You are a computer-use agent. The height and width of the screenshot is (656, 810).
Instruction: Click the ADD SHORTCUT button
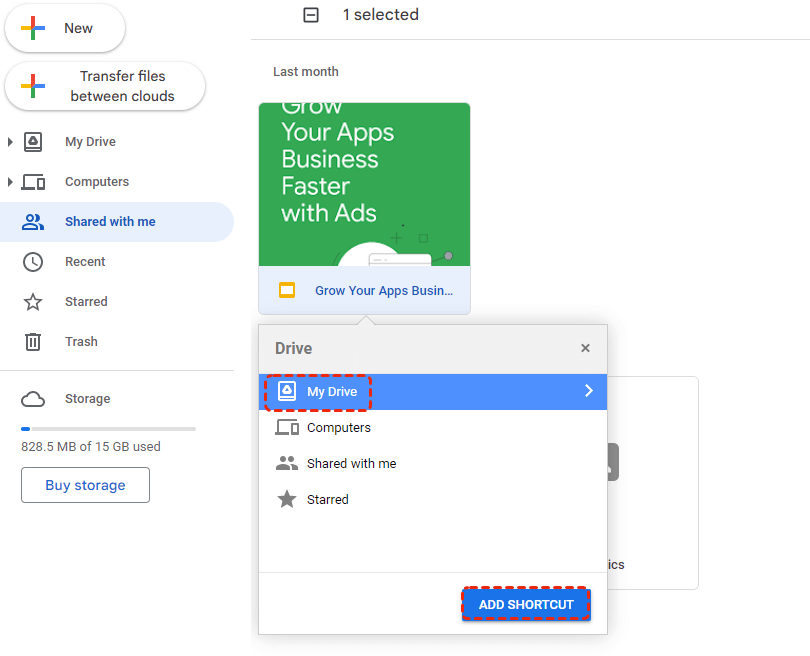(526, 605)
